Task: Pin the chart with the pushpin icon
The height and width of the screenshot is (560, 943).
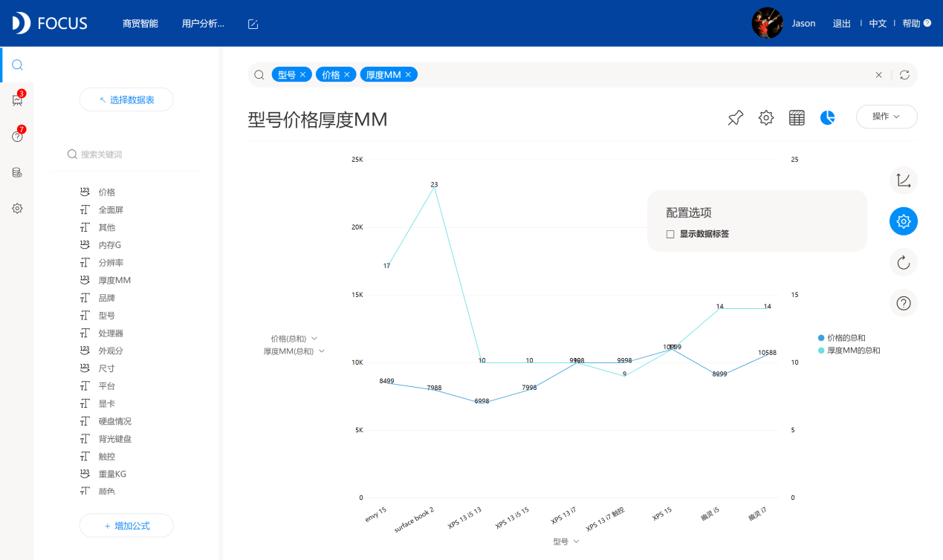Action: (735, 117)
